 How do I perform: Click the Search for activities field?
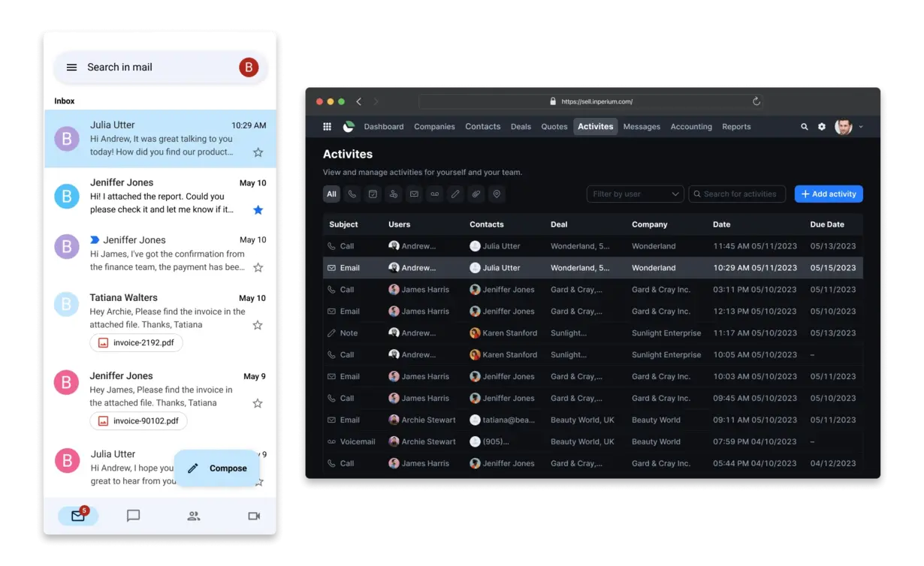tap(738, 194)
